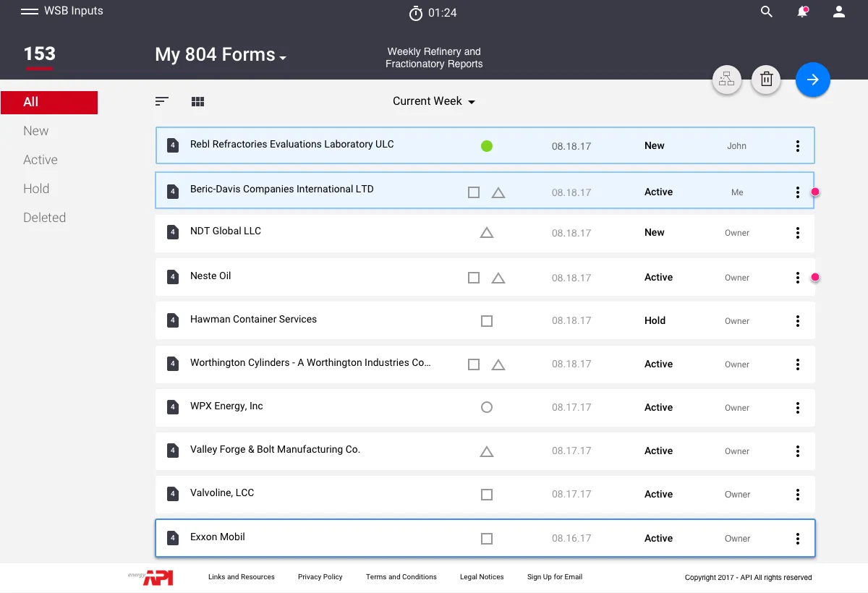Open search with the magnifier icon
Screen dimensions: 868x593
767,12
